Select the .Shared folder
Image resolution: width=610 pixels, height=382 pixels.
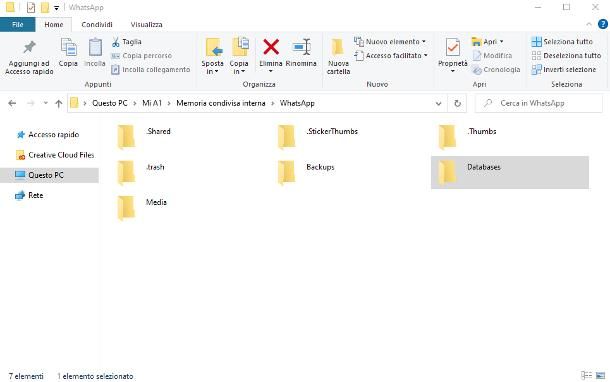[x=145, y=137]
